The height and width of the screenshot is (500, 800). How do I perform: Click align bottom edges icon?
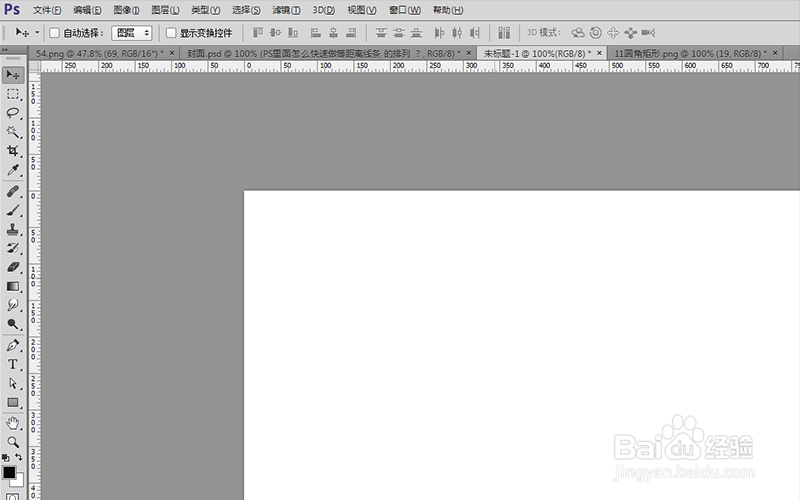click(293, 33)
